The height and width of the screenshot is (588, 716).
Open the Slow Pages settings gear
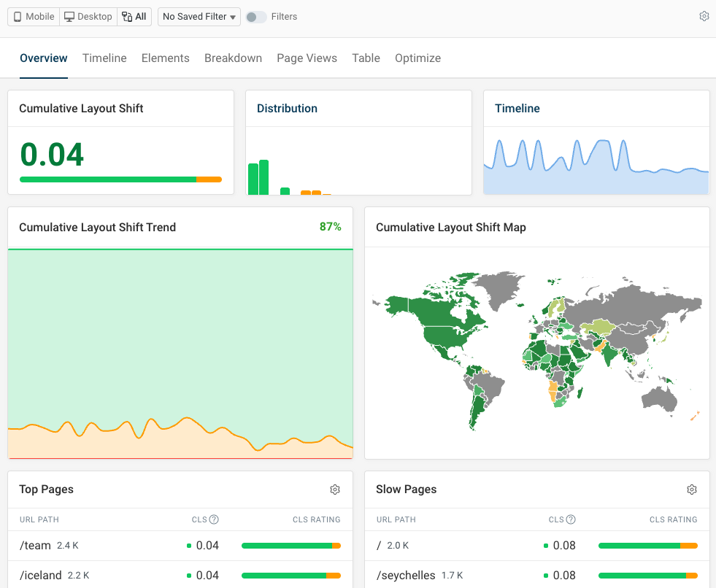point(692,490)
